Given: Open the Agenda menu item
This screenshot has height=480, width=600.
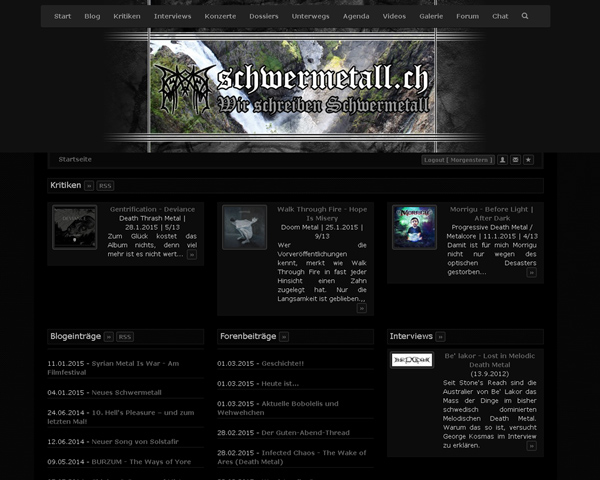Looking at the screenshot, I should (x=356, y=16).
